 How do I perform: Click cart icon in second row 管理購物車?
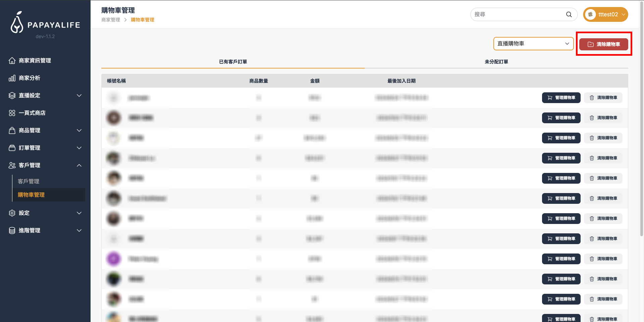[x=550, y=118]
